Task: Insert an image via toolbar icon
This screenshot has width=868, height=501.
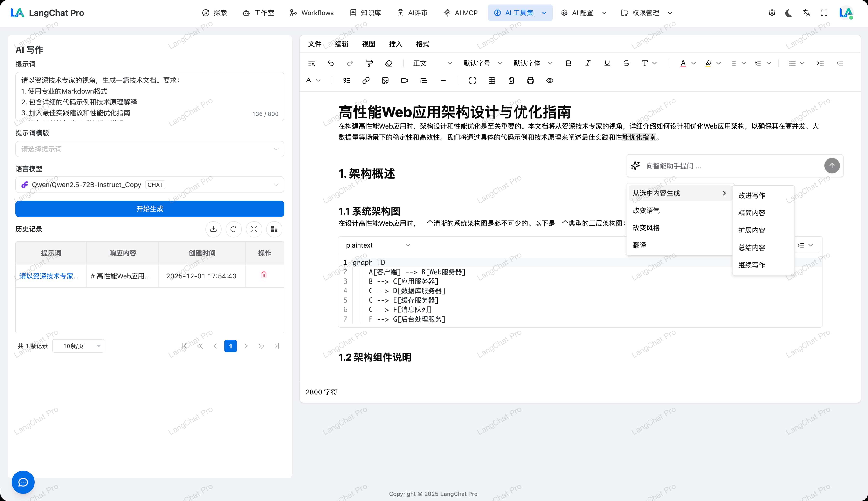Action: pyautogui.click(x=385, y=81)
